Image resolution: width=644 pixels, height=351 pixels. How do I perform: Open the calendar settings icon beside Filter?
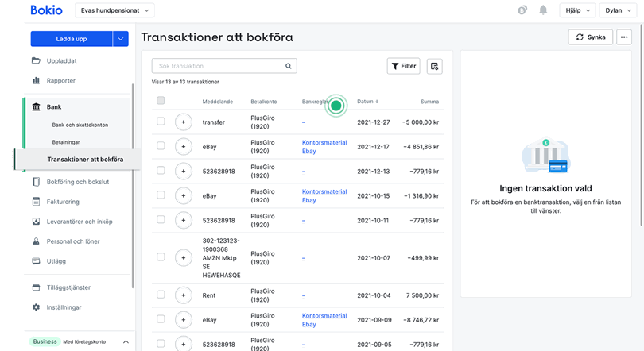click(x=434, y=66)
